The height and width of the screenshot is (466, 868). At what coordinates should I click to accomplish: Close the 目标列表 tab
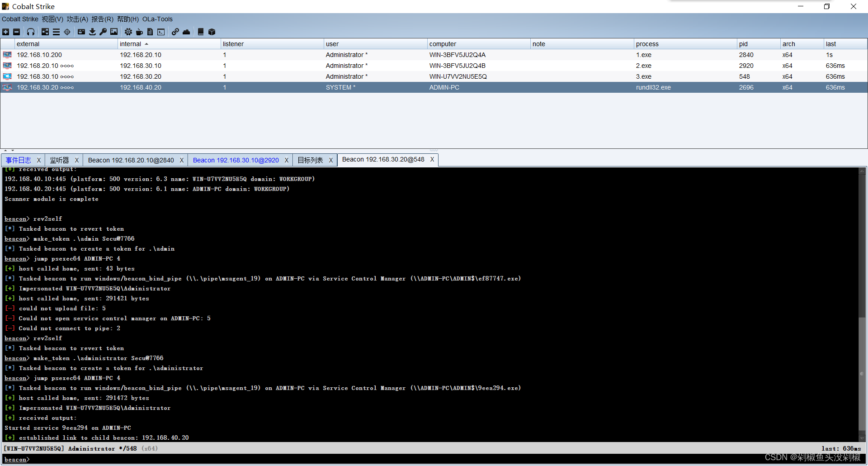pos(331,160)
